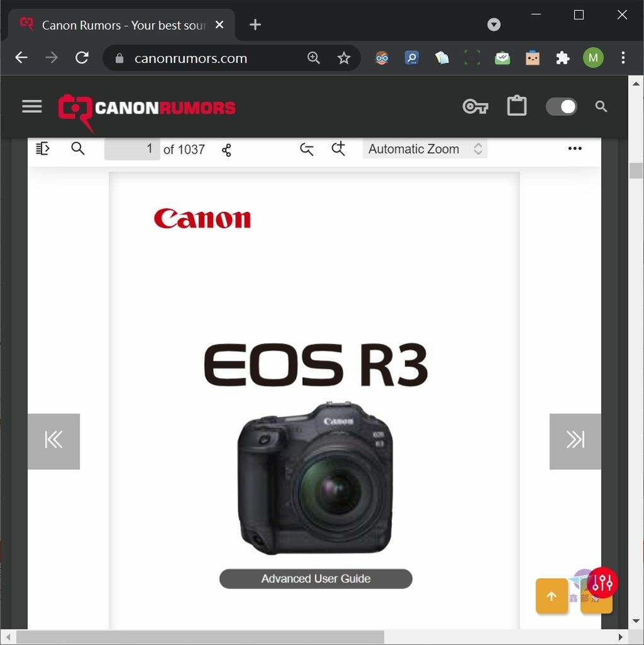The image size is (644, 645).
Task: Open the box-face browser extension
Action: [532, 58]
